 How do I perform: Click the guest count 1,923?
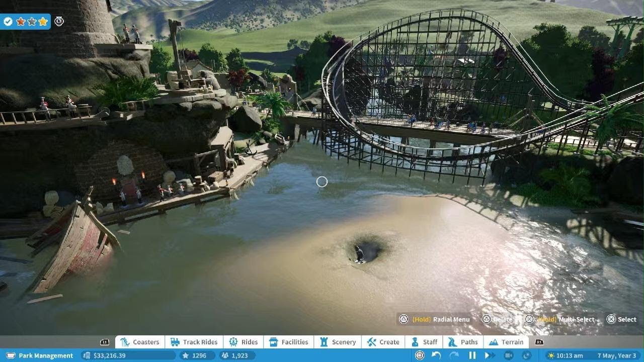point(239,355)
